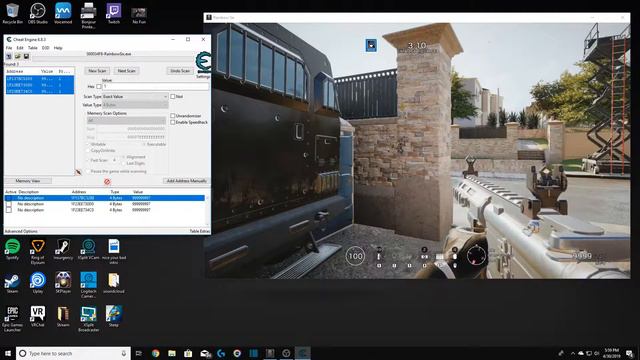The height and width of the screenshot is (360, 640).
Task: Open Cheat Engine Settings logo
Action: click(x=203, y=63)
